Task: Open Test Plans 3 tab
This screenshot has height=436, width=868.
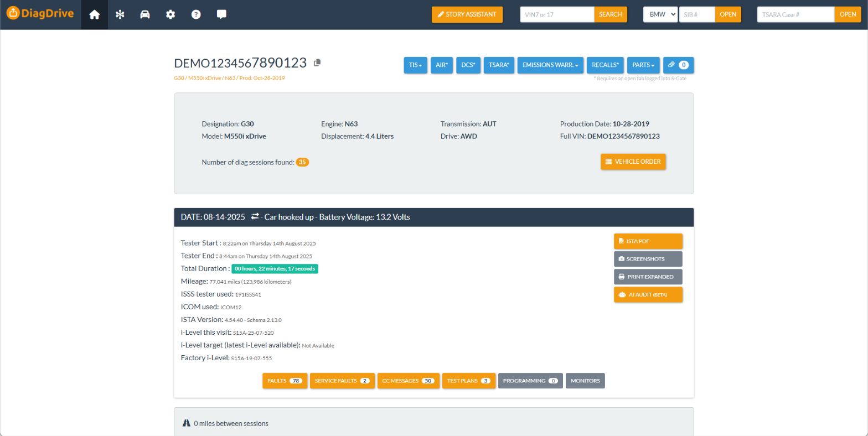Action: point(469,381)
